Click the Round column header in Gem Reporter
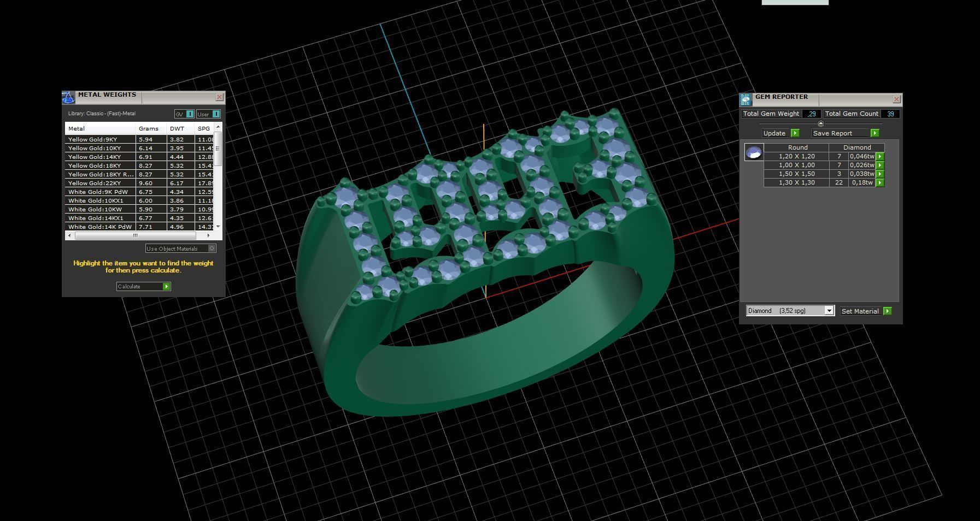 pos(797,147)
